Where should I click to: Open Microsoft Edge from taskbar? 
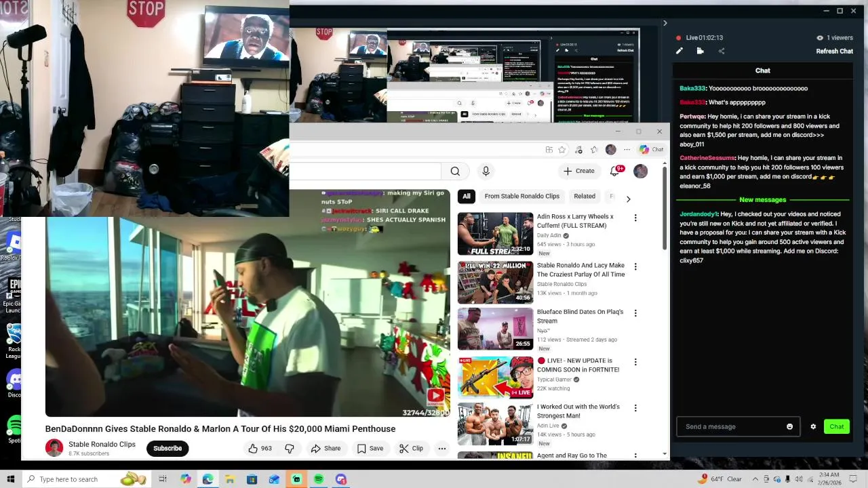[208, 479]
